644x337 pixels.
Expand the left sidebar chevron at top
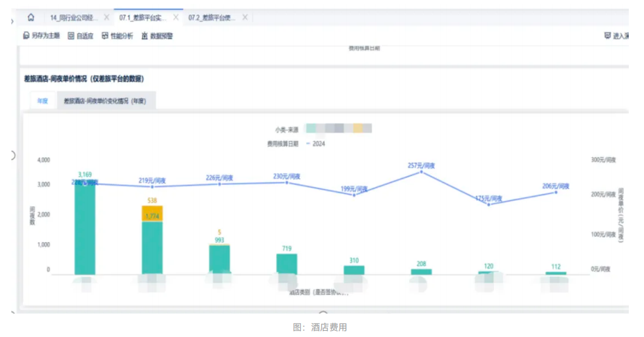12,22
